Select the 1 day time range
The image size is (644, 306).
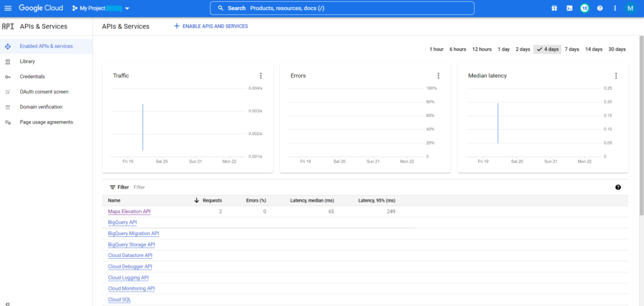coord(504,49)
